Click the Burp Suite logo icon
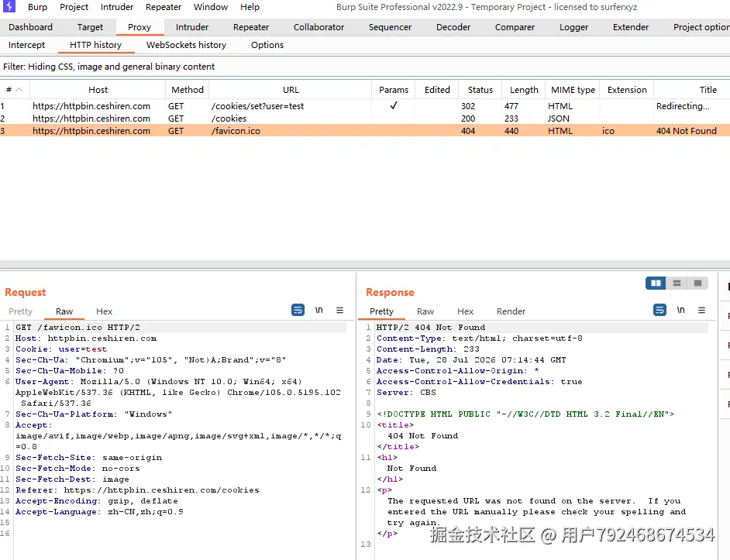The width and height of the screenshot is (730, 560). 9,6
